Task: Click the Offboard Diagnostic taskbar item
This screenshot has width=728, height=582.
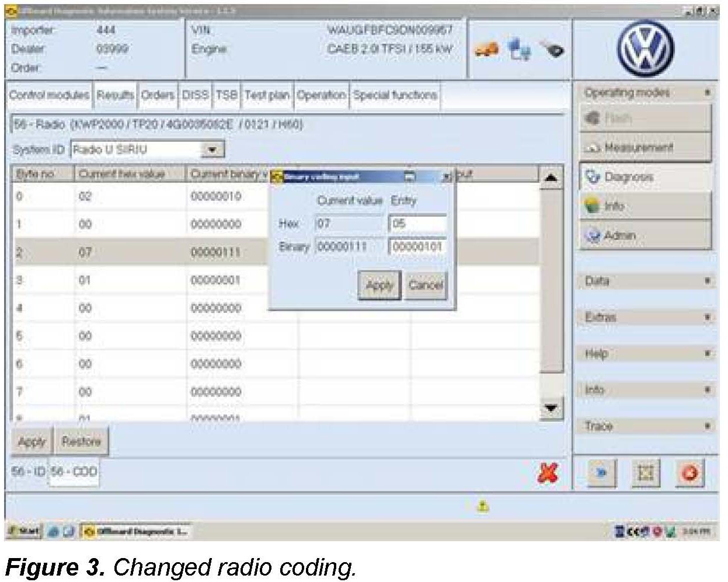Action: pyautogui.click(x=134, y=531)
